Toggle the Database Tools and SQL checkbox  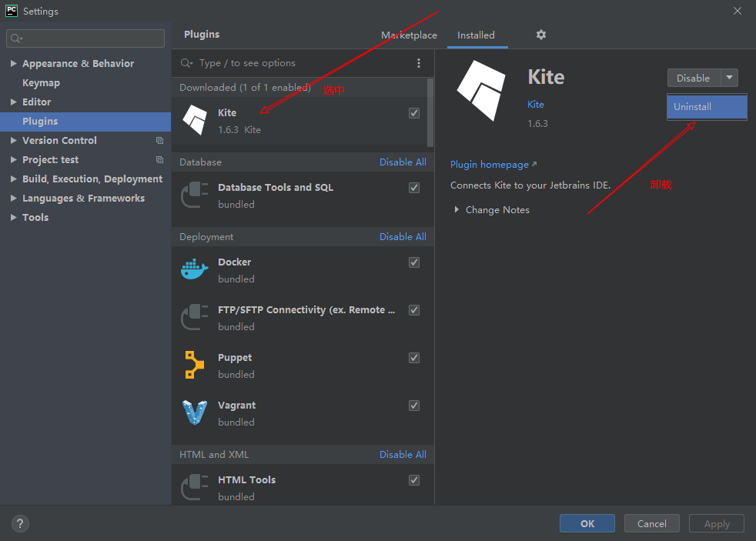(x=414, y=188)
